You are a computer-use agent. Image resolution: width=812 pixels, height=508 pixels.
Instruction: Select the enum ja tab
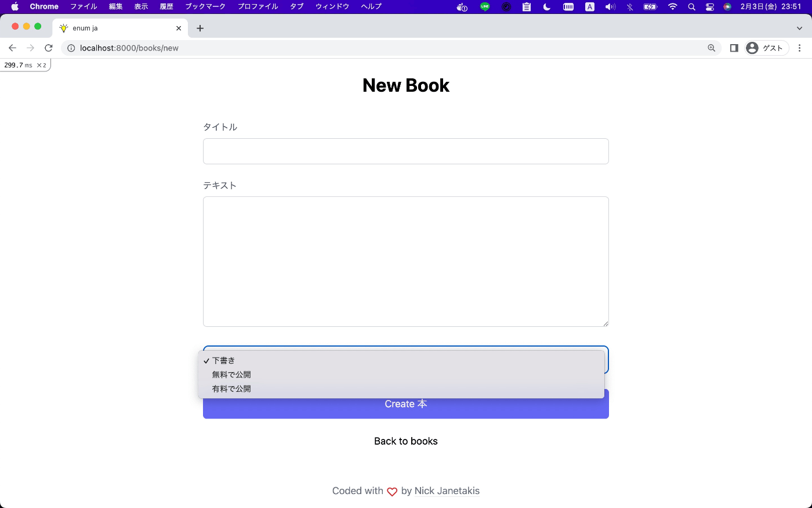click(121, 28)
